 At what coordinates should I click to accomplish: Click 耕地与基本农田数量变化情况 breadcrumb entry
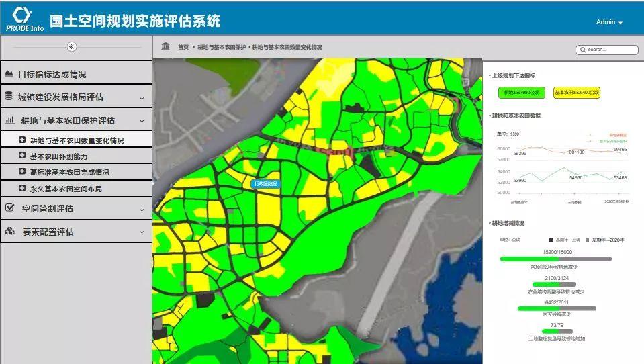click(x=287, y=47)
